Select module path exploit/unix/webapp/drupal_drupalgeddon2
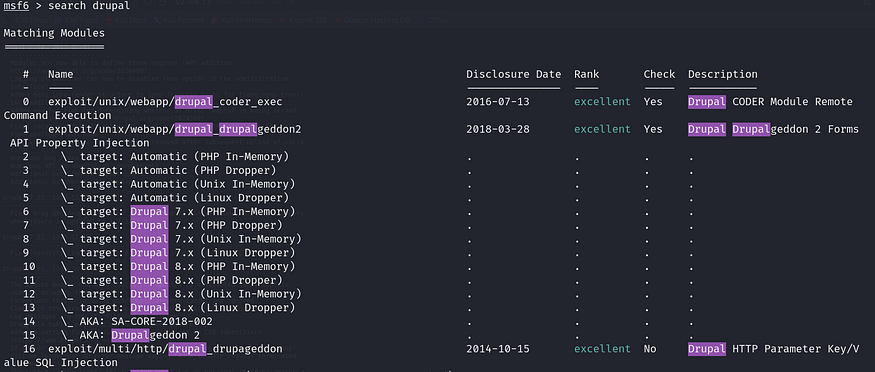 175,129
